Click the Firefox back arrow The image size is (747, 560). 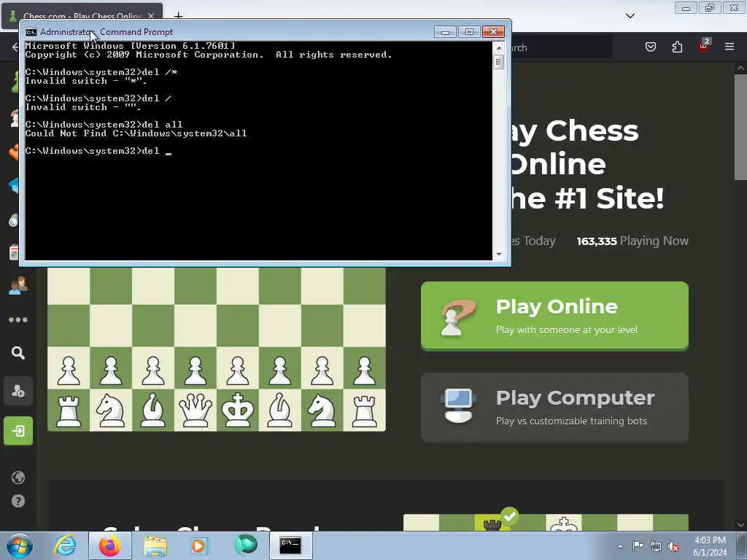(15, 47)
